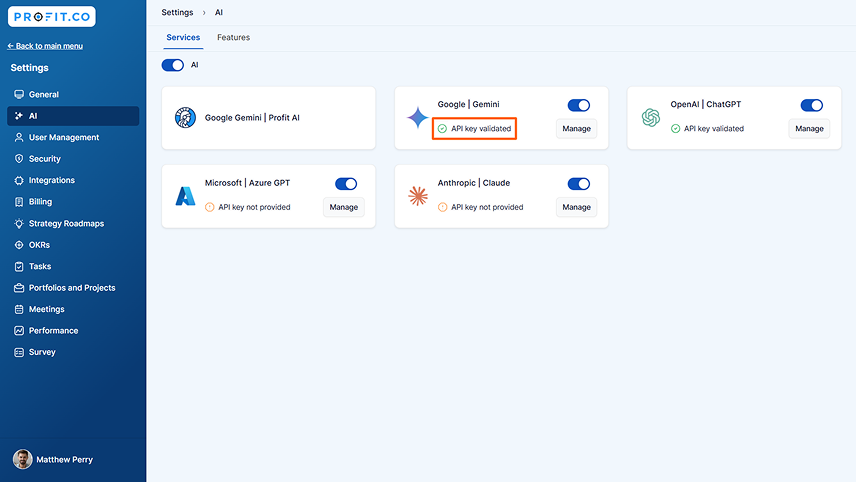
Task: Disable the Google Gemini service toggle
Action: pyautogui.click(x=579, y=105)
